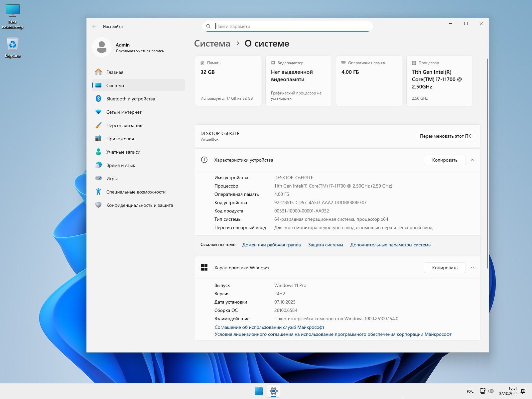Viewport: 532px width, 399px height.
Task: Click the Учетные записи person icon
Action: [x=98, y=152]
